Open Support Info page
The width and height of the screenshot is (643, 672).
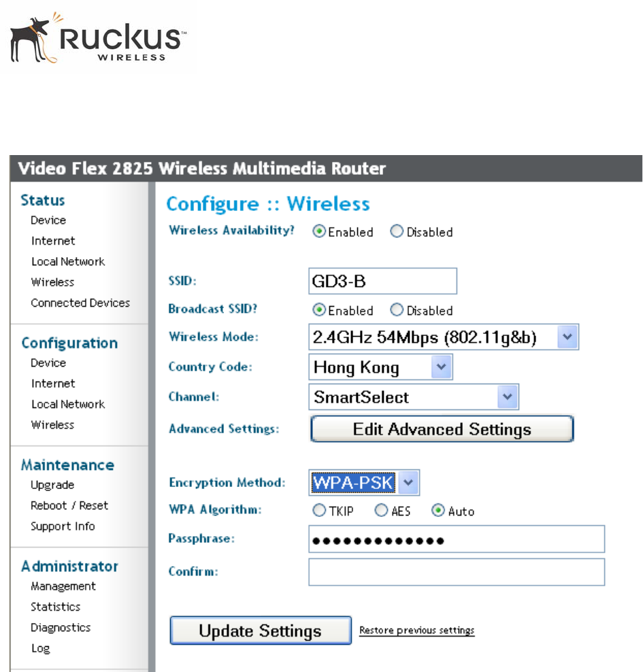coord(63,526)
